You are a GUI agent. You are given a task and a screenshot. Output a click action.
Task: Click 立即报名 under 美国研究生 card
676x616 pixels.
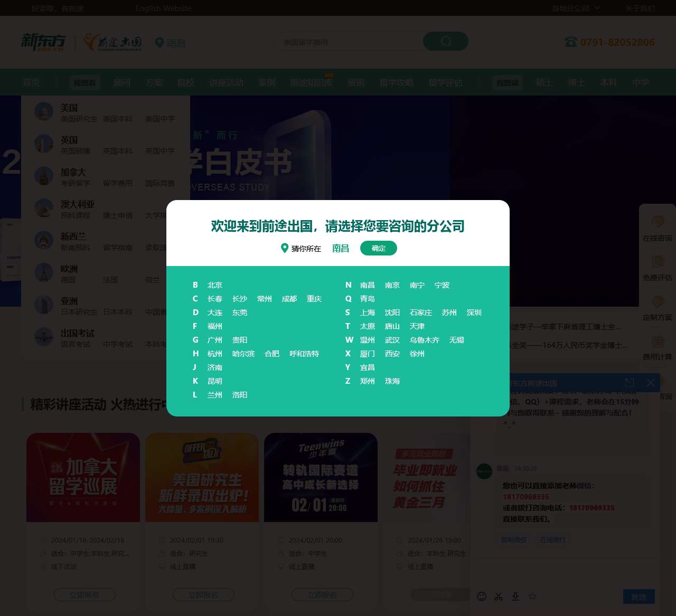pyautogui.click(x=203, y=595)
